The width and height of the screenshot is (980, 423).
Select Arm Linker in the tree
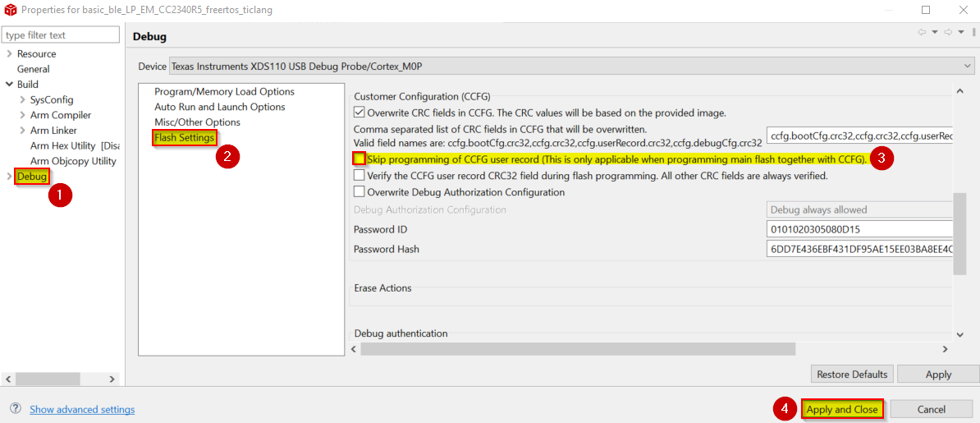click(x=53, y=130)
